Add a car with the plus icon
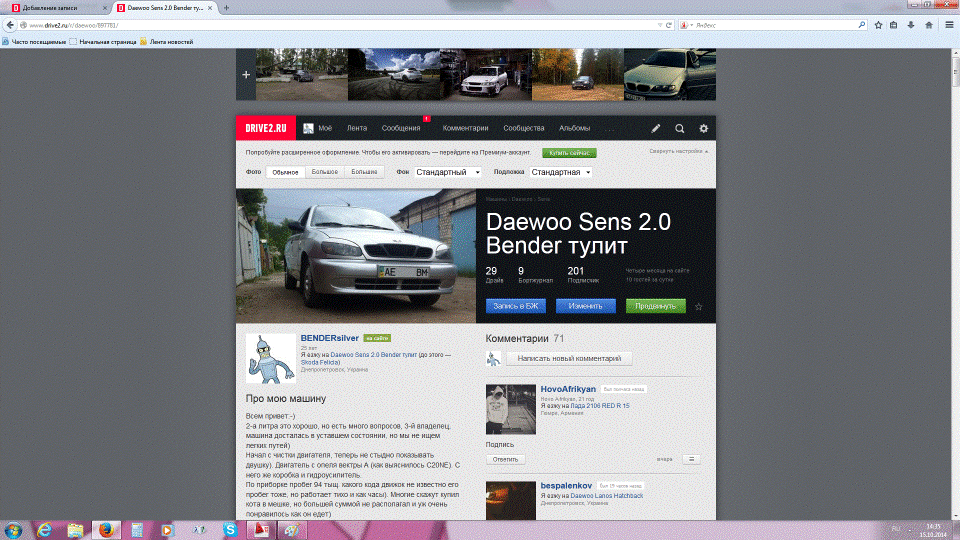The width and height of the screenshot is (960, 540). [246, 75]
